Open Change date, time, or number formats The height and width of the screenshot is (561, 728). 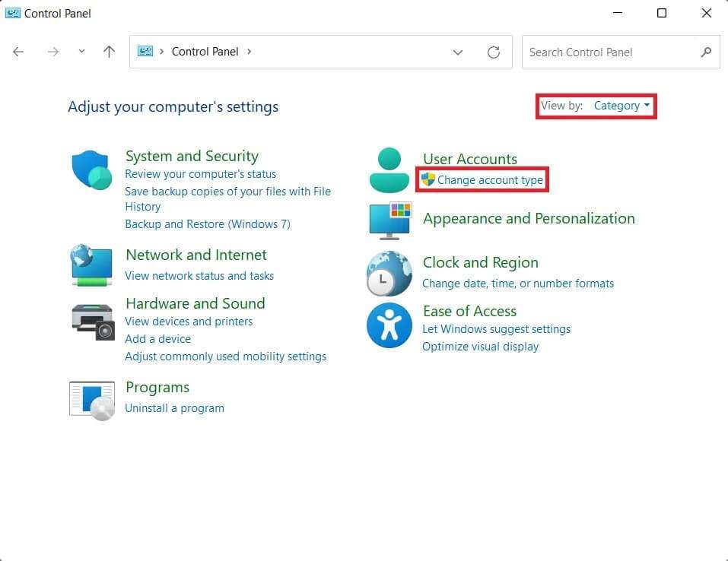[518, 284]
